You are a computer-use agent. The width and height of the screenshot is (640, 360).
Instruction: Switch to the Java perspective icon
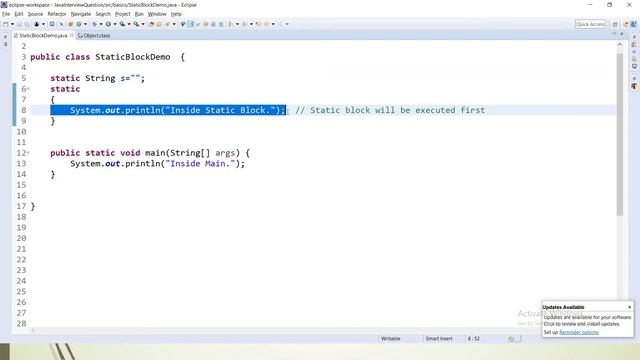tap(625, 24)
